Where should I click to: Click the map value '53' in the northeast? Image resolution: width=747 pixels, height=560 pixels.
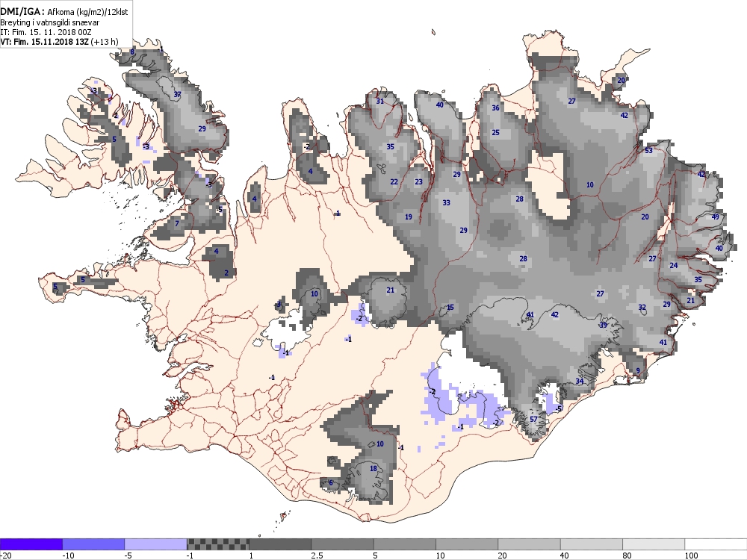[648, 151]
